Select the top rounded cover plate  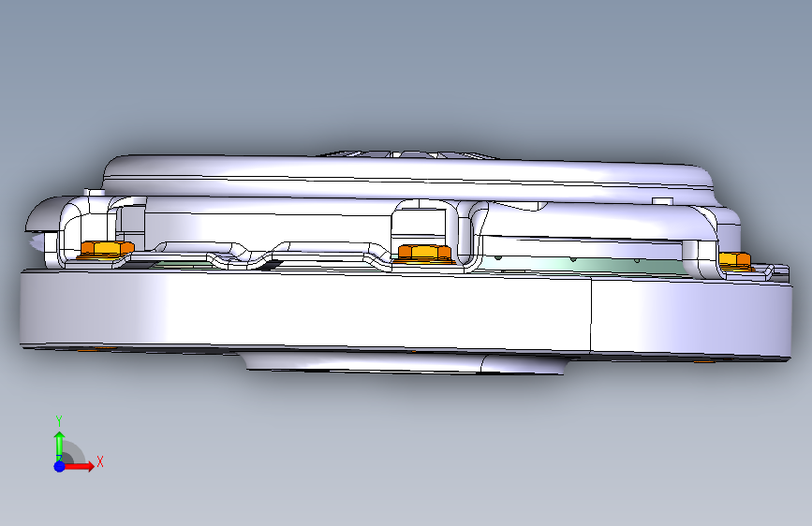[x=406, y=176]
